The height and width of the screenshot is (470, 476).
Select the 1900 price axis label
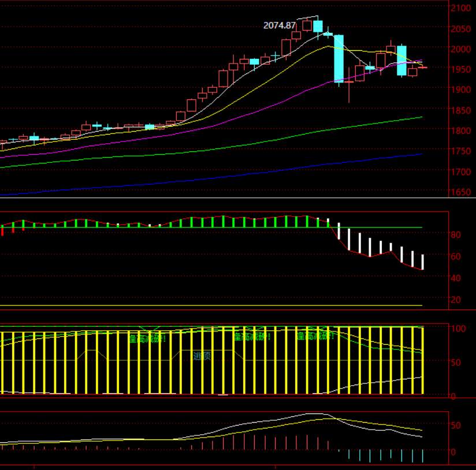[460, 90]
